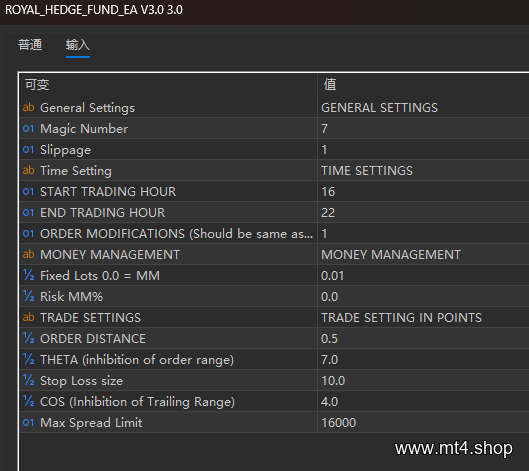Image resolution: width=529 pixels, height=471 pixels.
Task: Edit the Slippage value cell
Action: click(423, 149)
